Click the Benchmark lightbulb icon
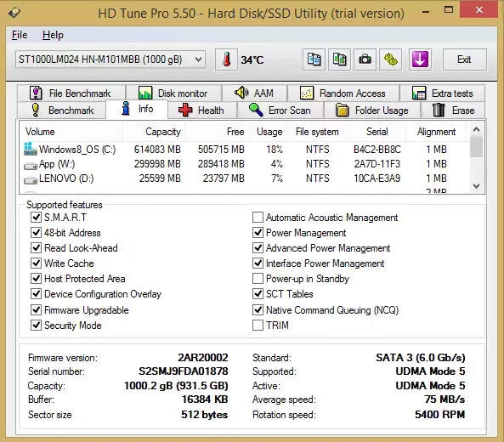 click(x=36, y=110)
